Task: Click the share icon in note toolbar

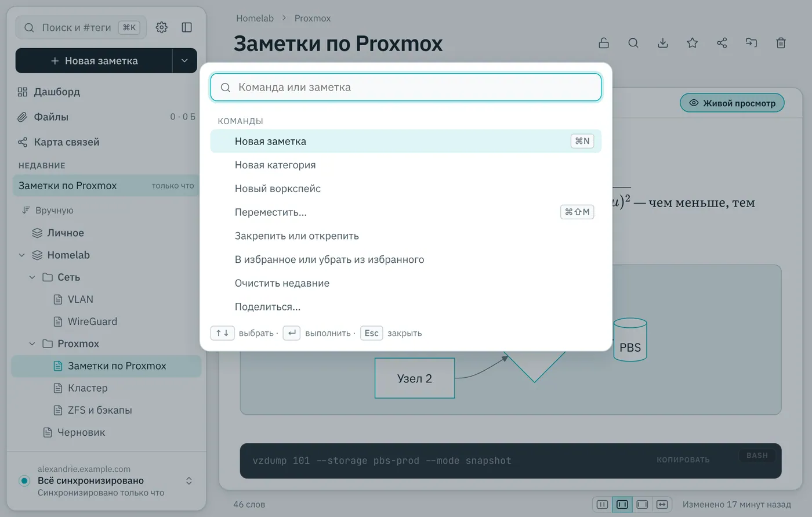Action: tap(722, 43)
